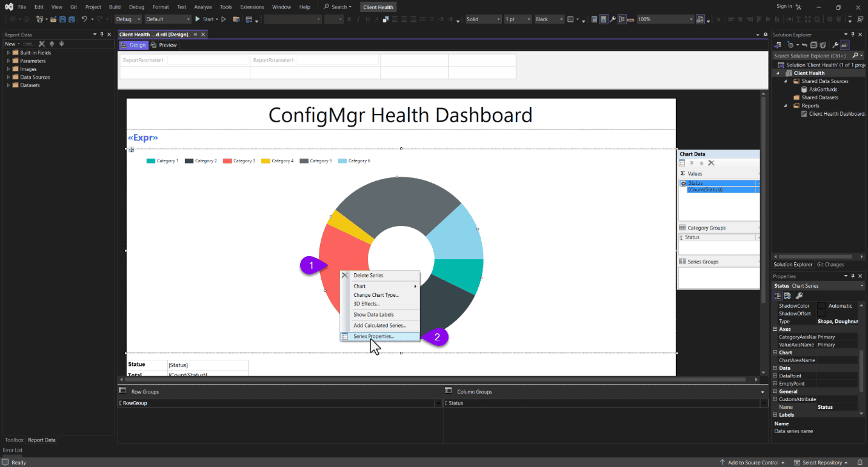Click the background fill color icon in toolbar
The image size is (868, 467).
(x=386, y=19)
